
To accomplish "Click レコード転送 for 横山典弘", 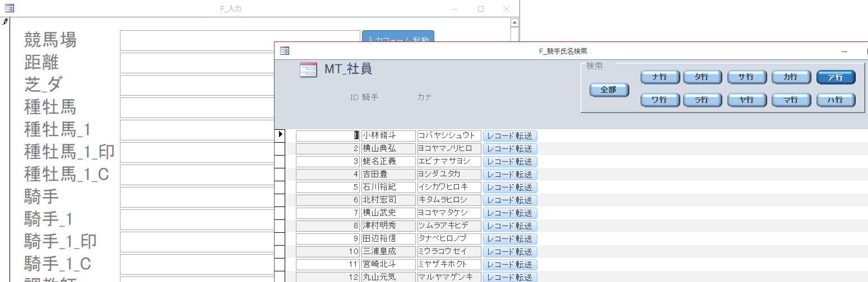I will (x=510, y=149).
